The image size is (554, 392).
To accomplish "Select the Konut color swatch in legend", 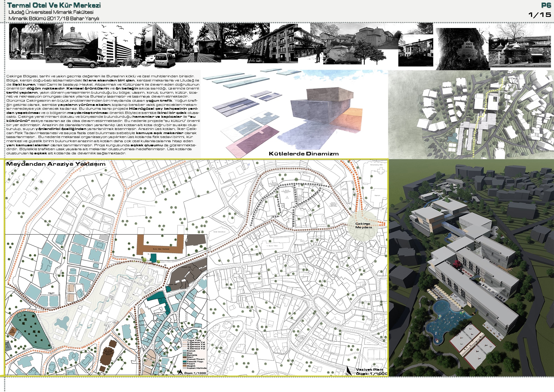I will pos(185,351).
